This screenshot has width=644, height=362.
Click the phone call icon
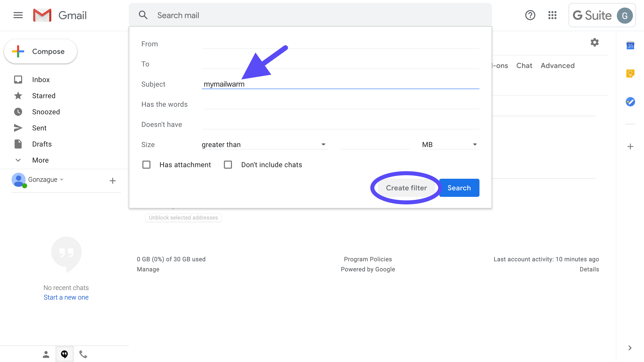tap(83, 354)
